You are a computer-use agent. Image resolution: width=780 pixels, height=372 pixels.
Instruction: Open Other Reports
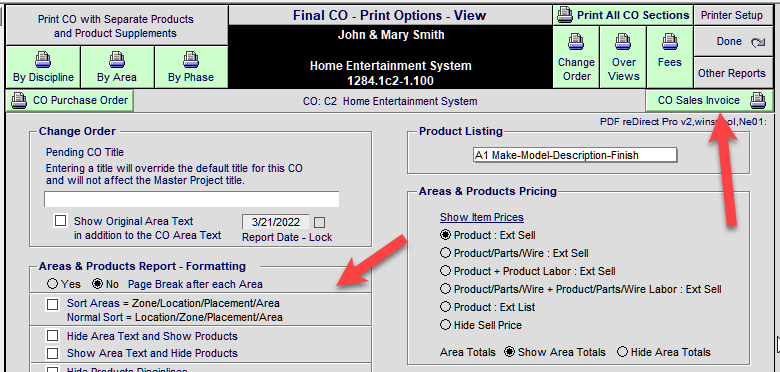733,73
